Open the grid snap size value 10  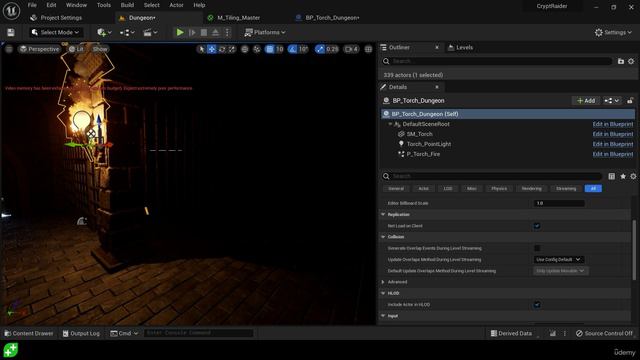click(x=280, y=49)
